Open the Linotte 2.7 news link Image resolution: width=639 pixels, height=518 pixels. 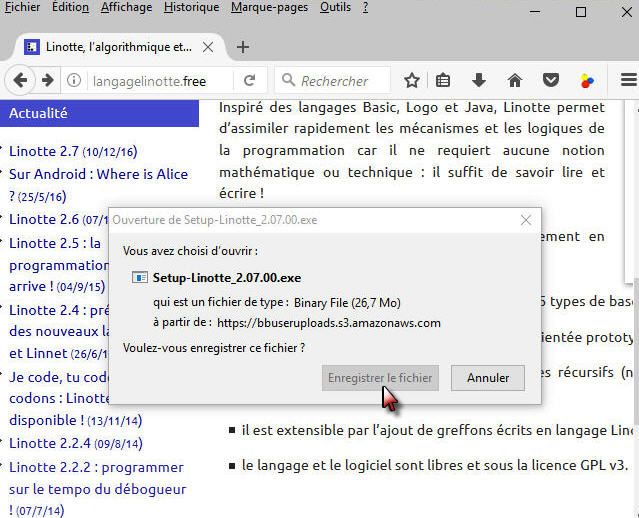(73, 152)
